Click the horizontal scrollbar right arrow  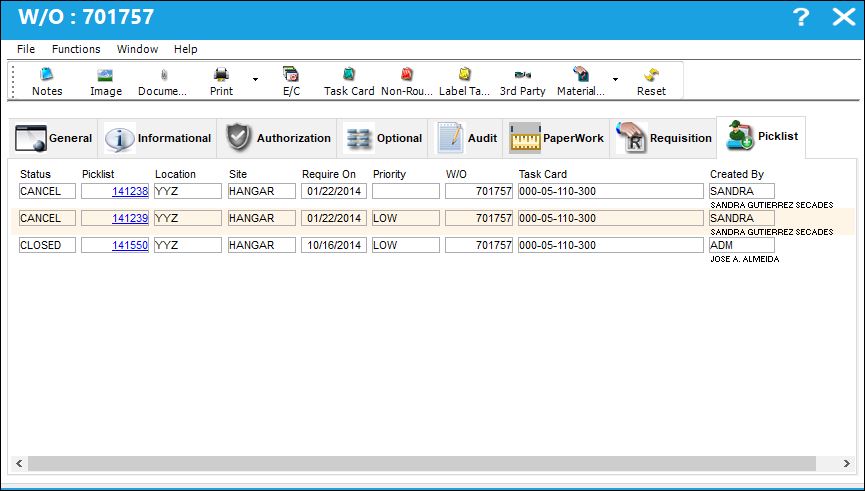click(x=846, y=463)
